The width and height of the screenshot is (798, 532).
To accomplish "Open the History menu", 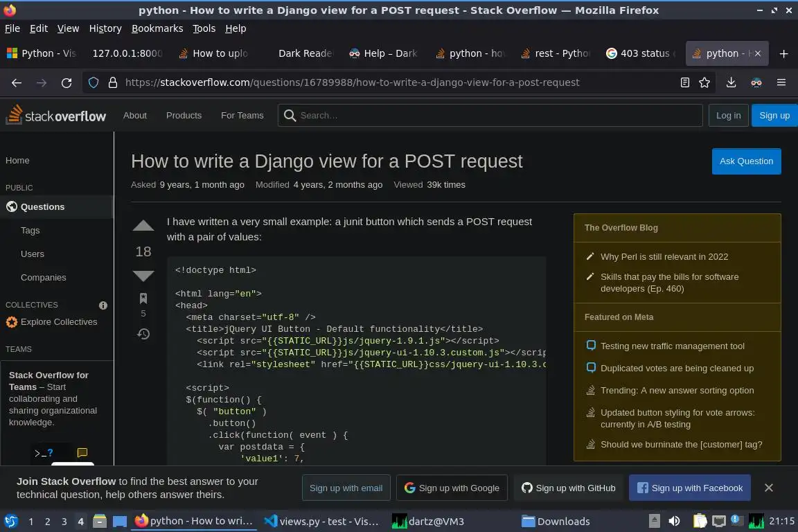I will (105, 28).
